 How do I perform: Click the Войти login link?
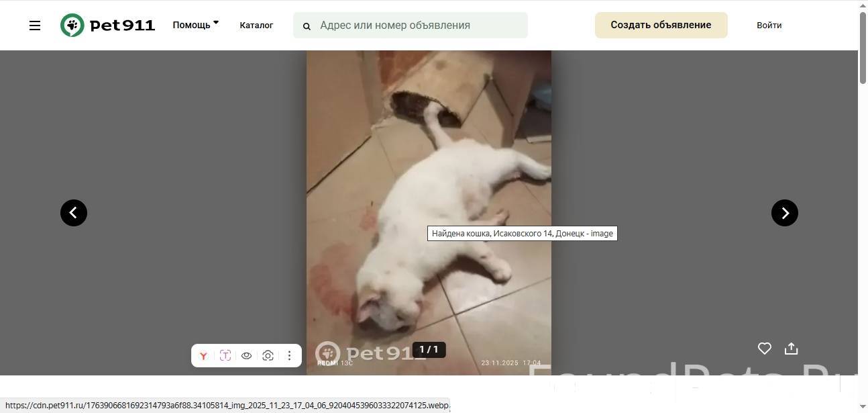pos(769,25)
